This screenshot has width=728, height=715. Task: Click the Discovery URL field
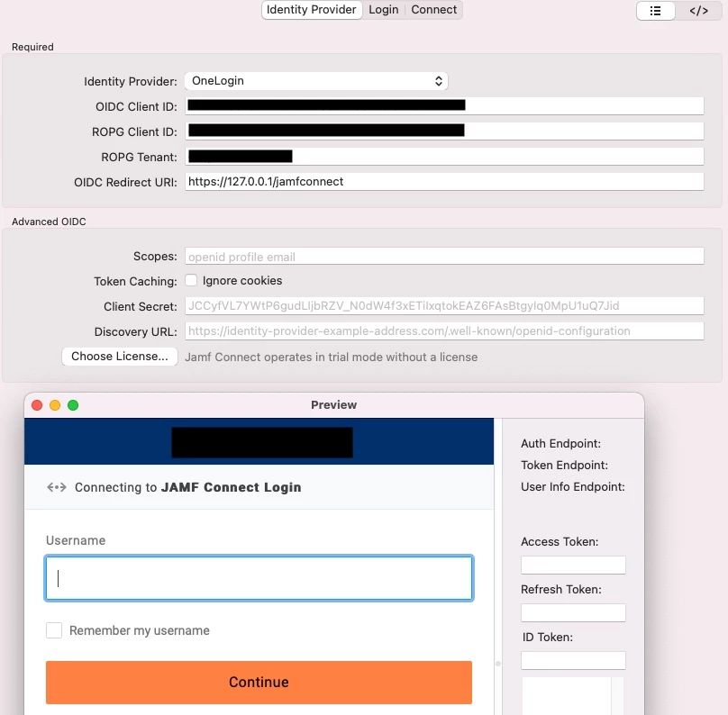pyautogui.click(x=444, y=331)
